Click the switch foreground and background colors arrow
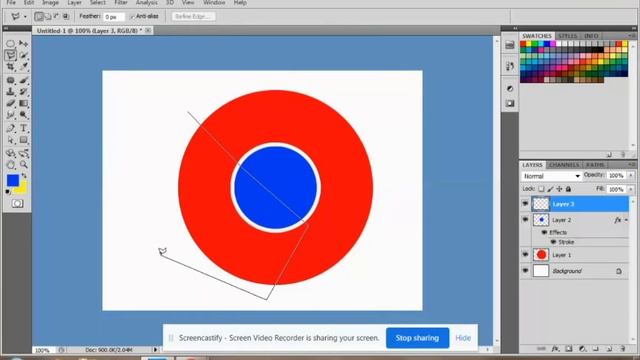Screen dimensions: 640x360 point(24,176)
